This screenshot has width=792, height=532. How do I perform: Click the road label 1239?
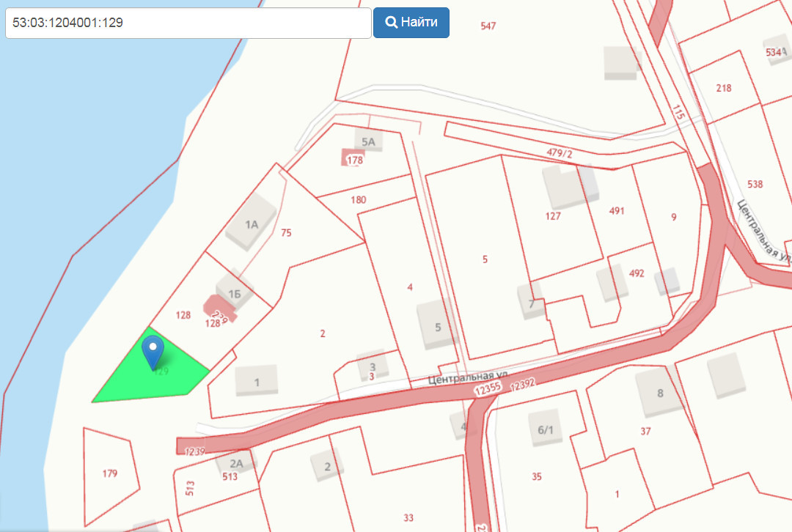pyautogui.click(x=194, y=451)
